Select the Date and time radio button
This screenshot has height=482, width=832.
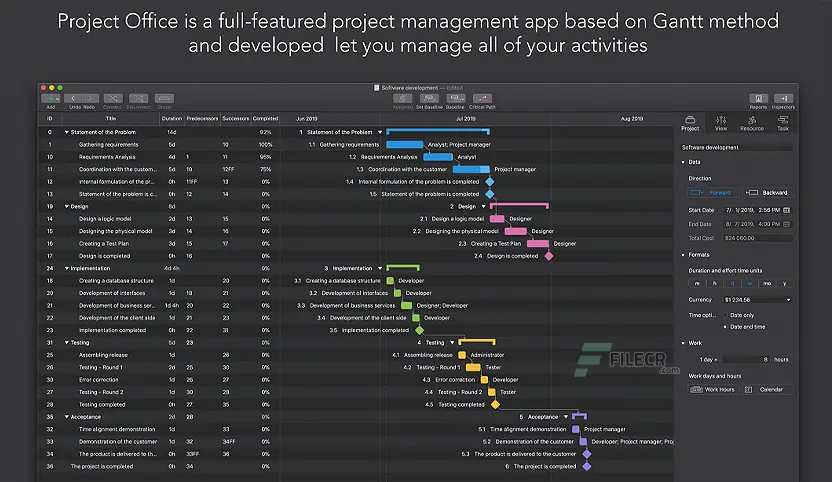725,326
